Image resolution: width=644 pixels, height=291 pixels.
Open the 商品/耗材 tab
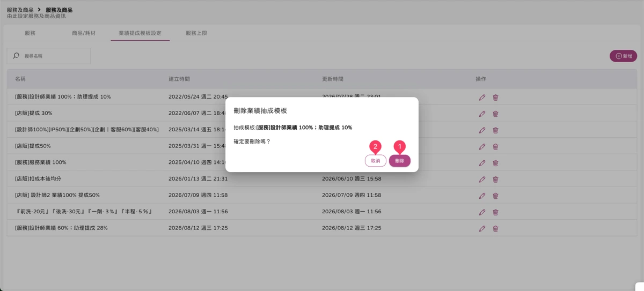84,33
